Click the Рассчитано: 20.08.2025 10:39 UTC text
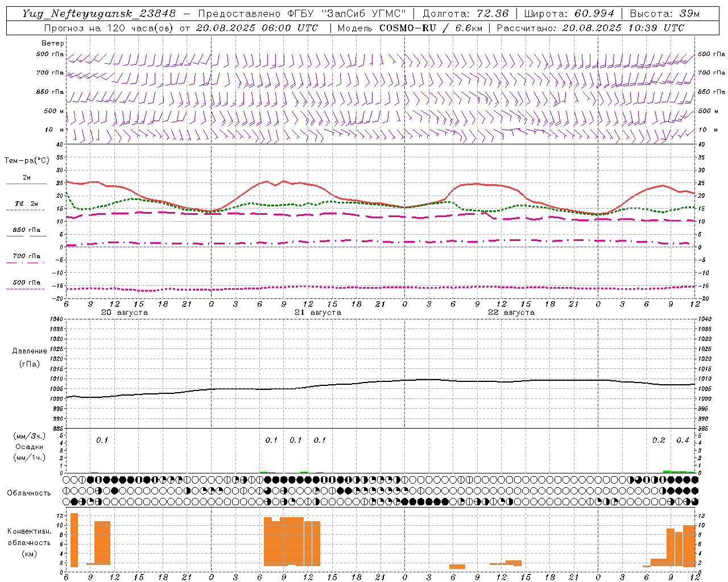Image resolution: width=728 pixels, height=582 pixels. [590, 28]
